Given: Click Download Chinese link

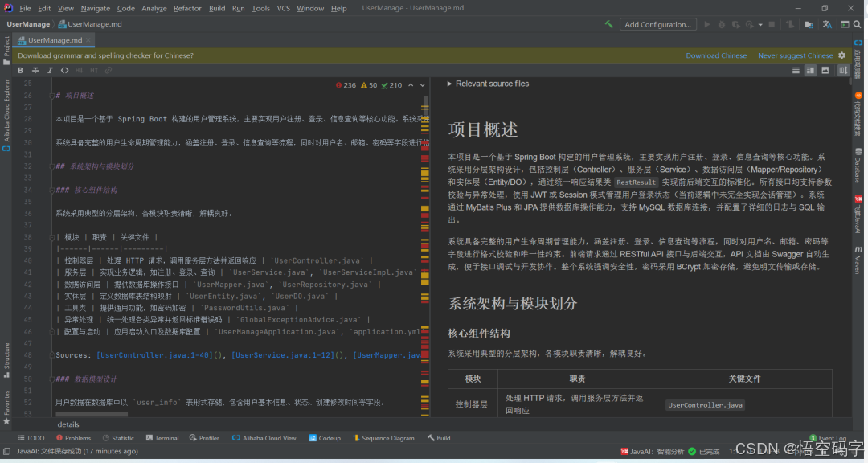Looking at the screenshot, I should tap(716, 55).
